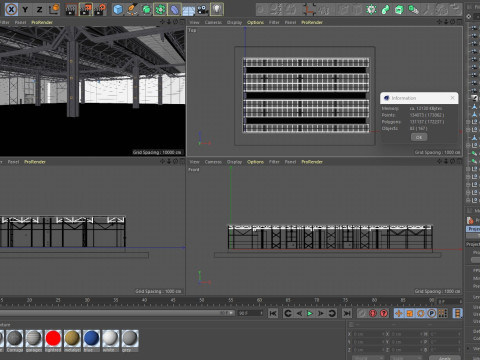The image size is (480, 360).
Task: Click the green sphere with brush icon
Action: click(414, 9)
